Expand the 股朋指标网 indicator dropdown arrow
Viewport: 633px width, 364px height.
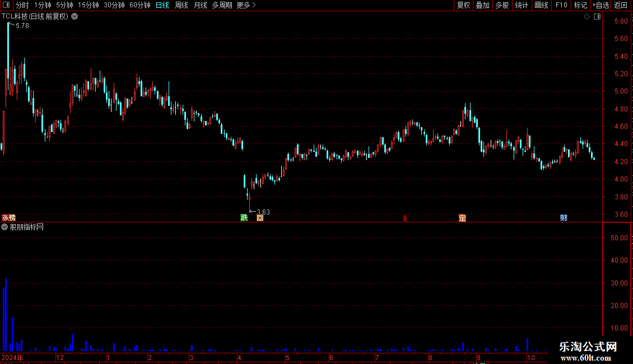point(4,227)
